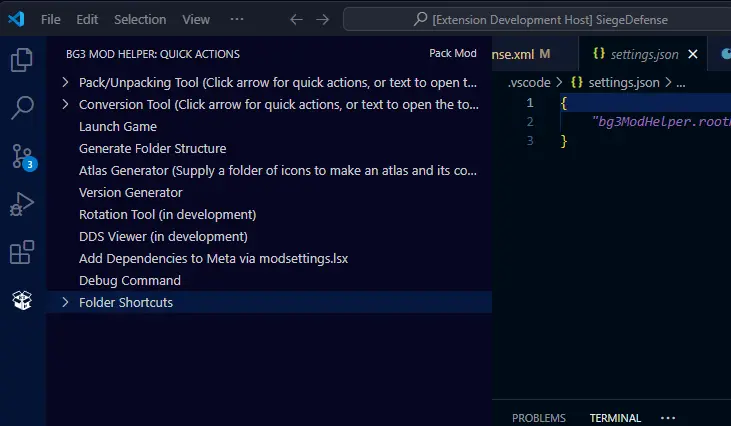The image size is (731, 426).
Task: Open the Explorer view icon
Action: [22, 60]
